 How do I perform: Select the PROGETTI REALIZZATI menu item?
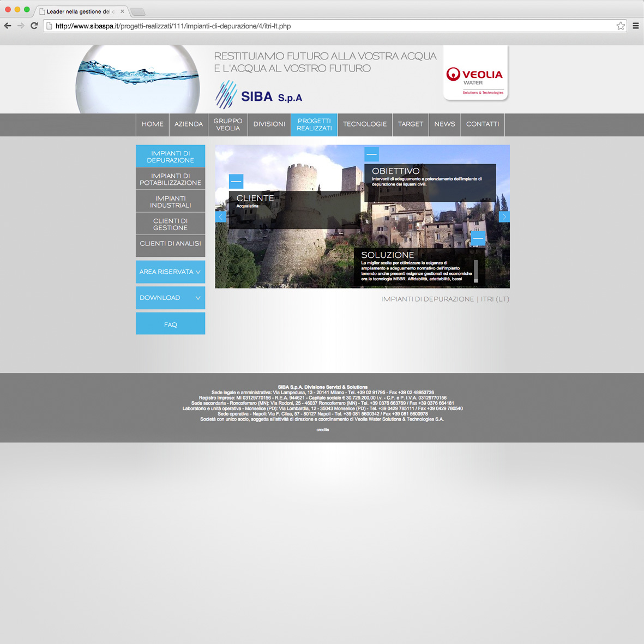tap(314, 124)
